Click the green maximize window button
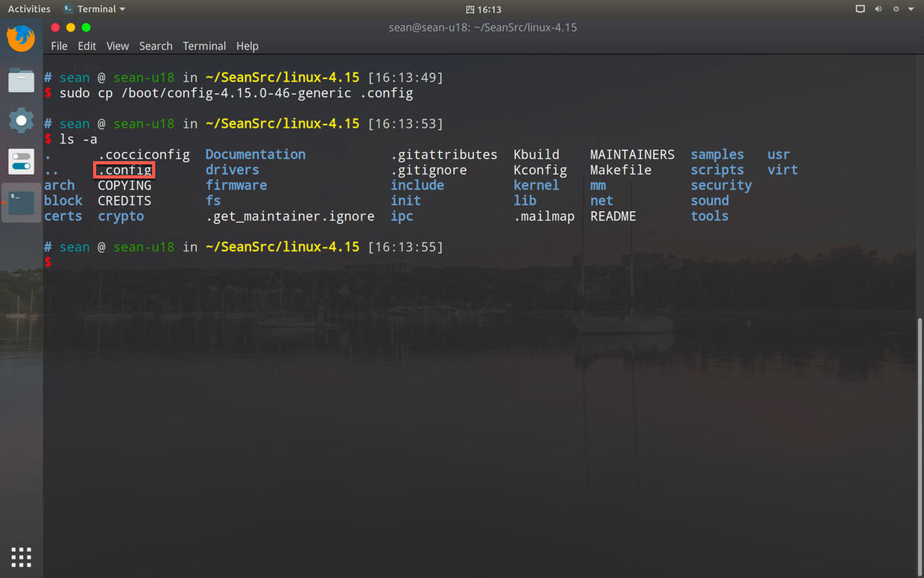The height and width of the screenshot is (578, 924). 86,28
